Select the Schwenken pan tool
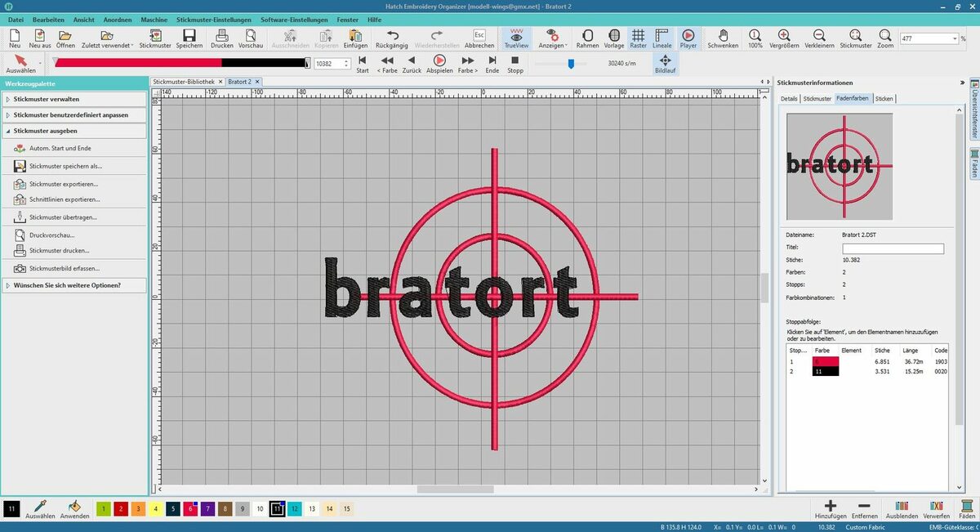The width and height of the screenshot is (980, 532). click(723, 39)
